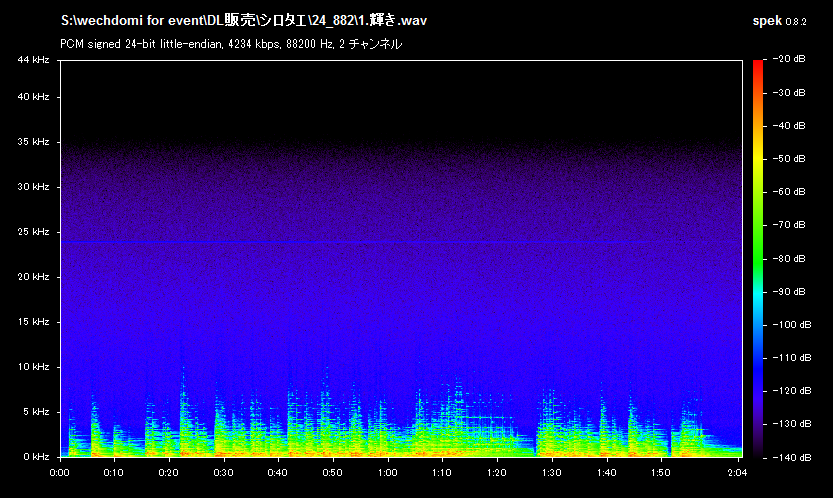Click the spek 0.8.2 logo text
Screen dimensions: 833x498
click(x=779, y=21)
